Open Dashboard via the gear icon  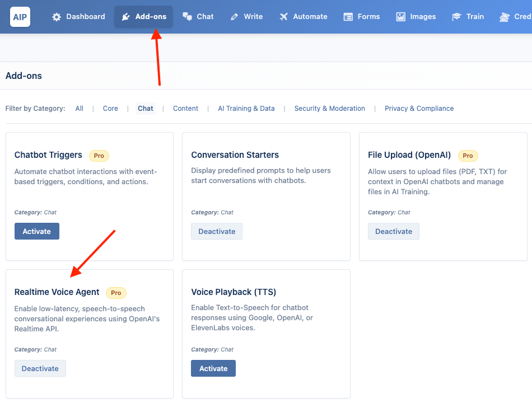(57, 17)
